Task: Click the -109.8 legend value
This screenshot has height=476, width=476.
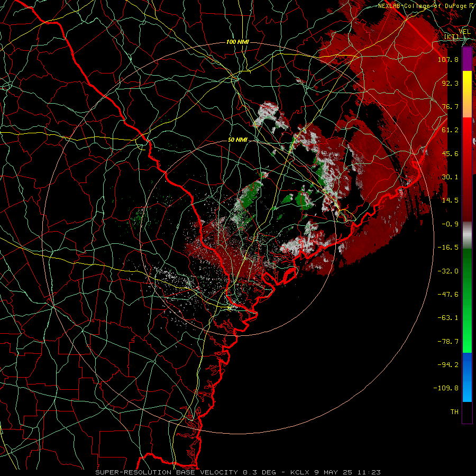Action: (446, 388)
